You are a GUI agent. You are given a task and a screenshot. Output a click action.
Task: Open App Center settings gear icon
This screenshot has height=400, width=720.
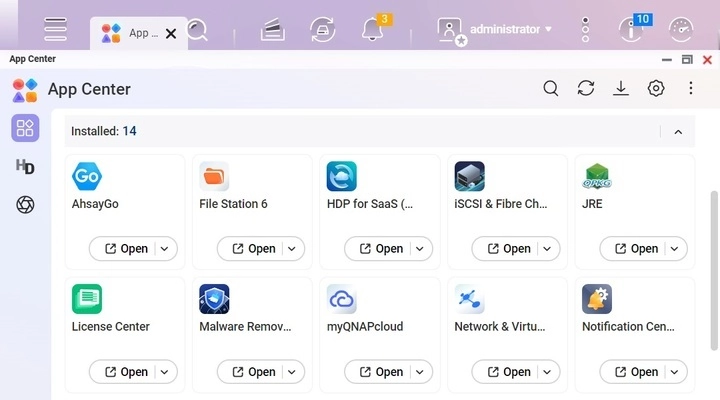pos(656,88)
